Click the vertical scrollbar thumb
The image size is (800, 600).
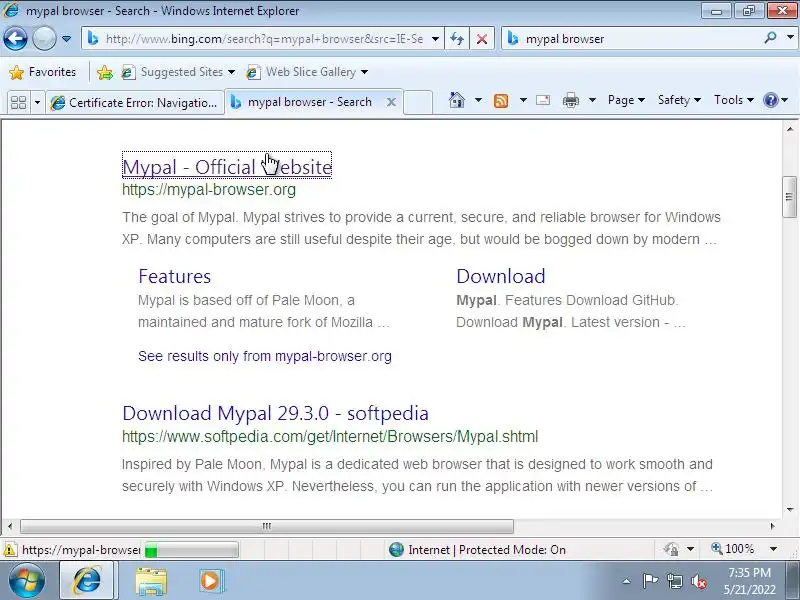click(x=790, y=197)
